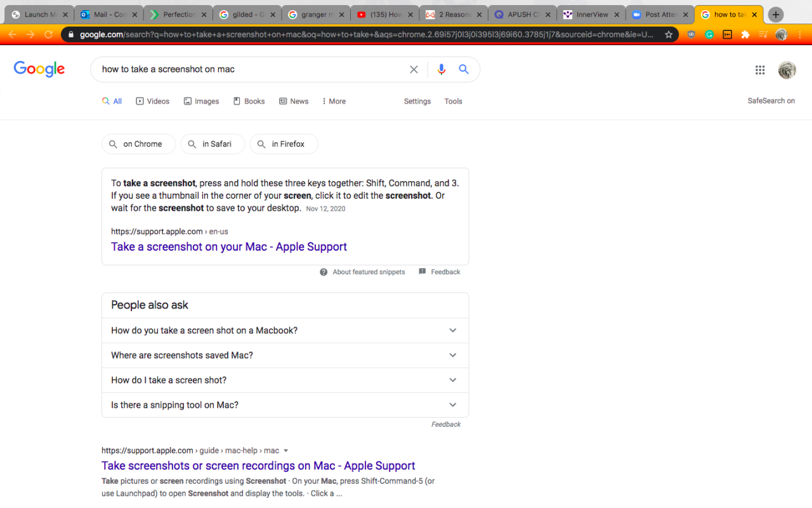
Task: Clear the search box text
Action: [x=414, y=70]
